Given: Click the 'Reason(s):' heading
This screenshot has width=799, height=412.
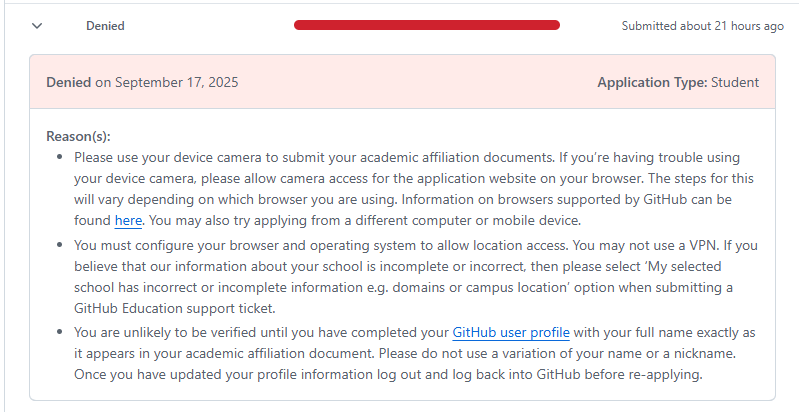Looking at the screenshot, I should (78, 136).
